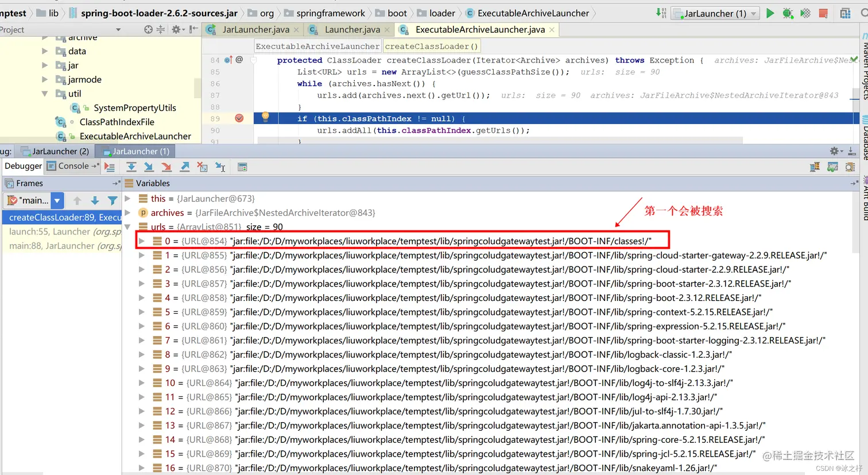This screenshot has height=475, width=868.
Task: Open ClassPathIndexFile in project tree
Action: pyautogui.click(x=117, y=122)
